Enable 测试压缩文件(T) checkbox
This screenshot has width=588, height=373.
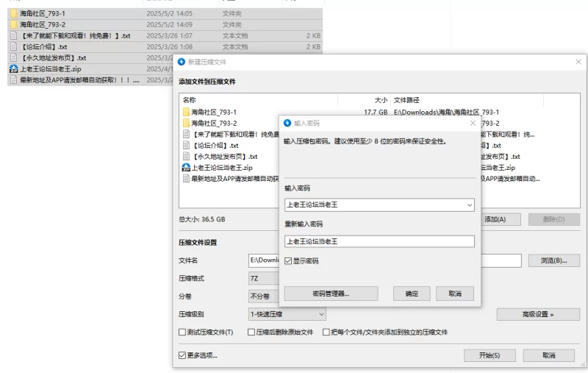click(x=182, y=332)
